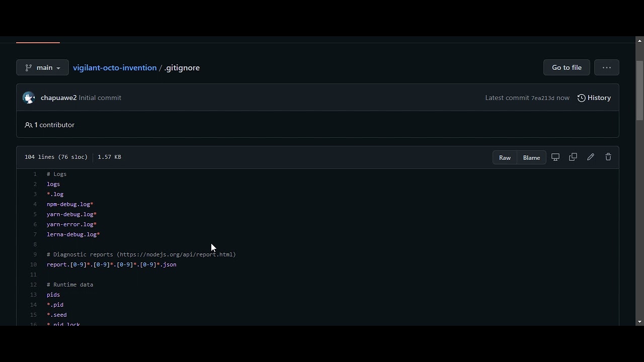Open chapuawe2 user profile link
The image size is (644, 362).
coord(58,98)
